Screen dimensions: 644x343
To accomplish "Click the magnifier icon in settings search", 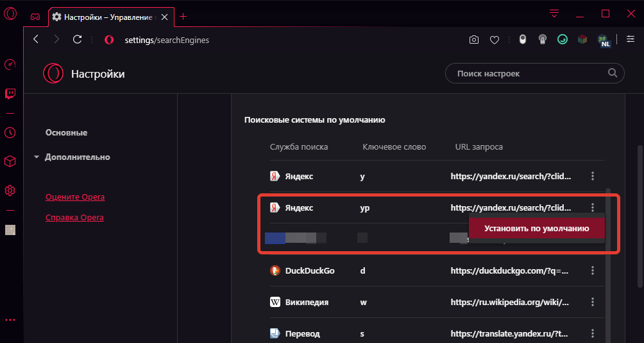I will 613,73.
